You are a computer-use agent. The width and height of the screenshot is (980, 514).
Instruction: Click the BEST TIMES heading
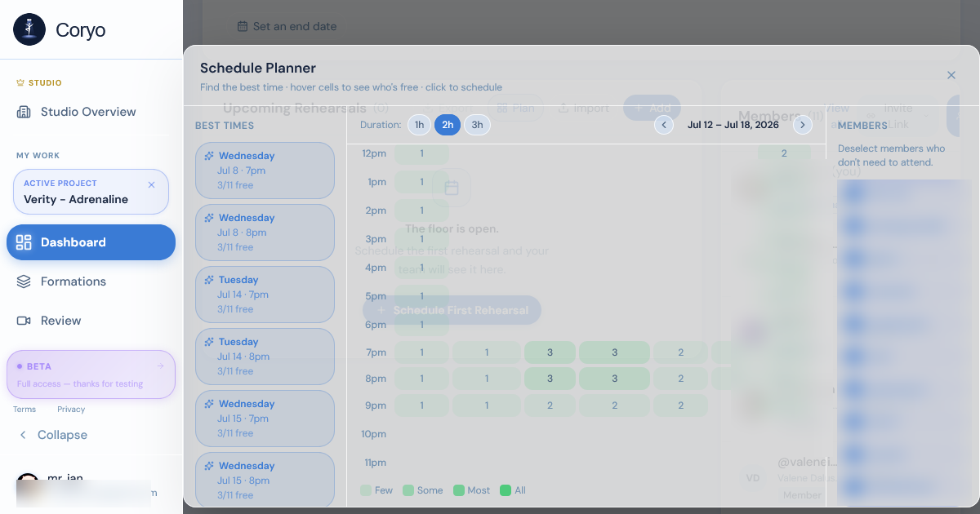pos(225,126)
